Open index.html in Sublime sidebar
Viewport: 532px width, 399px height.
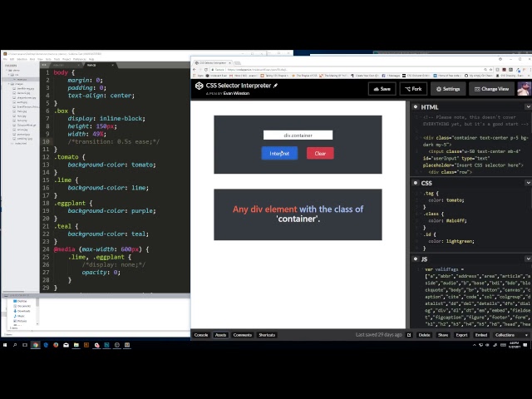click(20, 143)
